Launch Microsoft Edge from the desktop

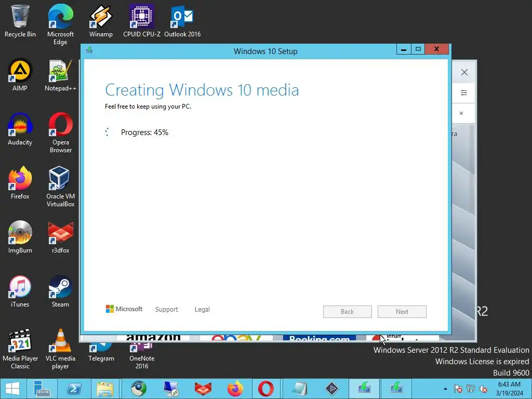pyautogui.click(x=60, y=24)
